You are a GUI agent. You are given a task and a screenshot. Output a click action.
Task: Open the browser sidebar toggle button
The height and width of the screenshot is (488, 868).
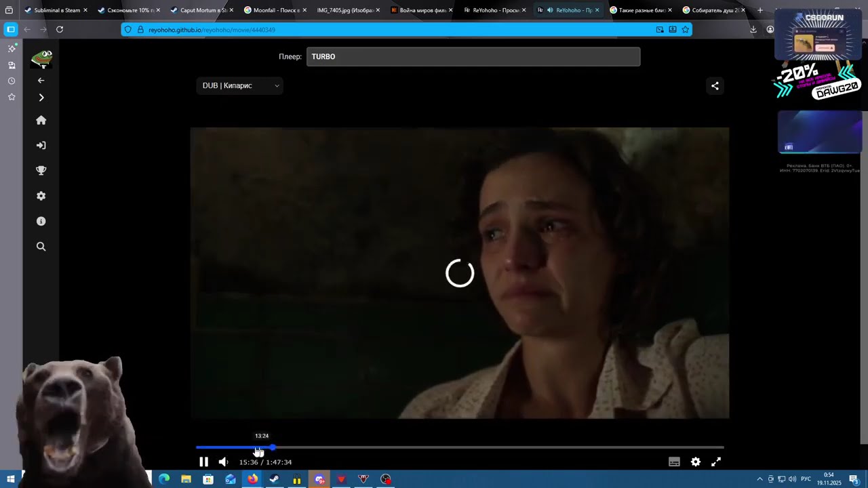point(11,29)
